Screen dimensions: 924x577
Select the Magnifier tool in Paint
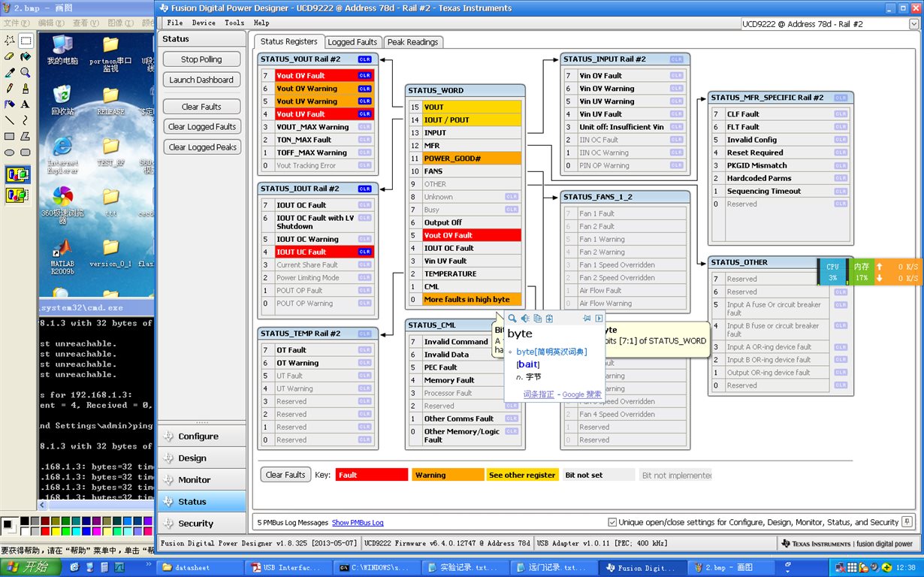click(26, 73)
